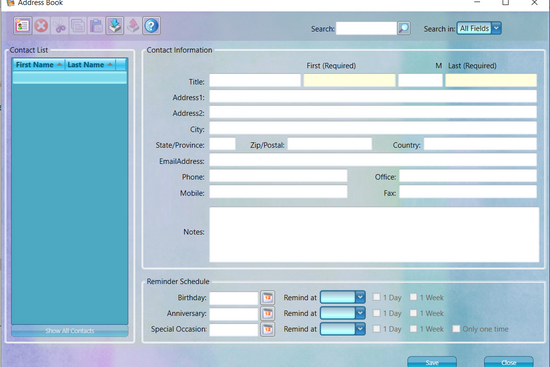Viewport: 550px width, 367px height.
Task: Click the Zip/Postal input field
Action: 329,144
